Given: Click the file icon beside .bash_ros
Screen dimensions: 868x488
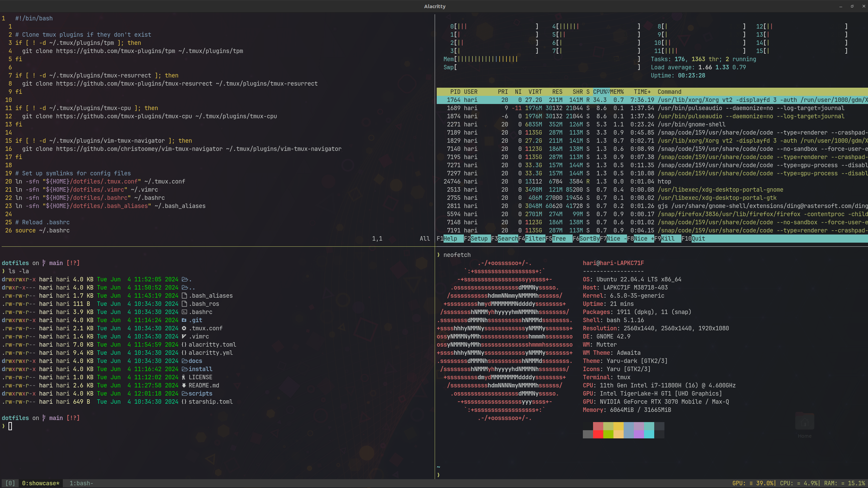Looking at the screenshot, I should (184, 304).
